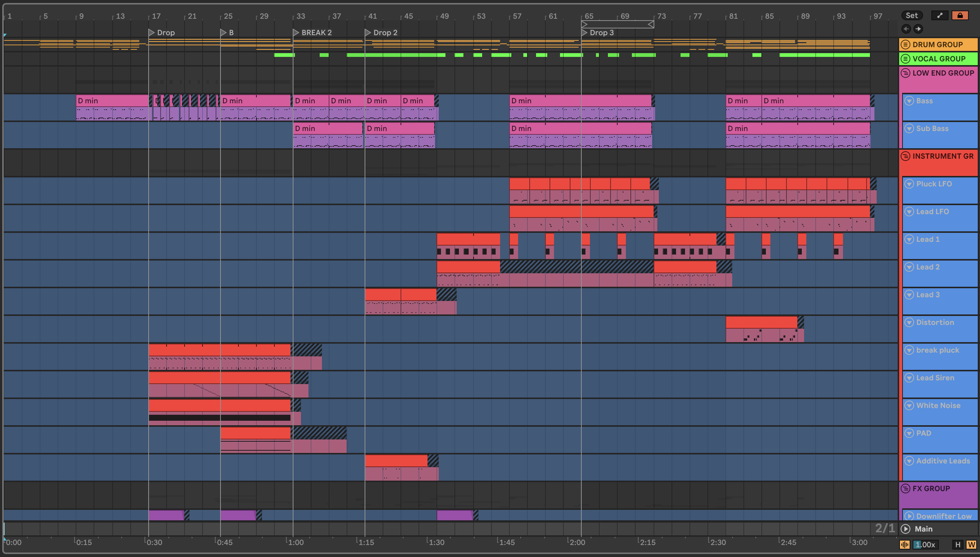Collapse the Lead LFO track fold arrow
980x557 pixels.
pyautogui.click(x=909, y=211)
